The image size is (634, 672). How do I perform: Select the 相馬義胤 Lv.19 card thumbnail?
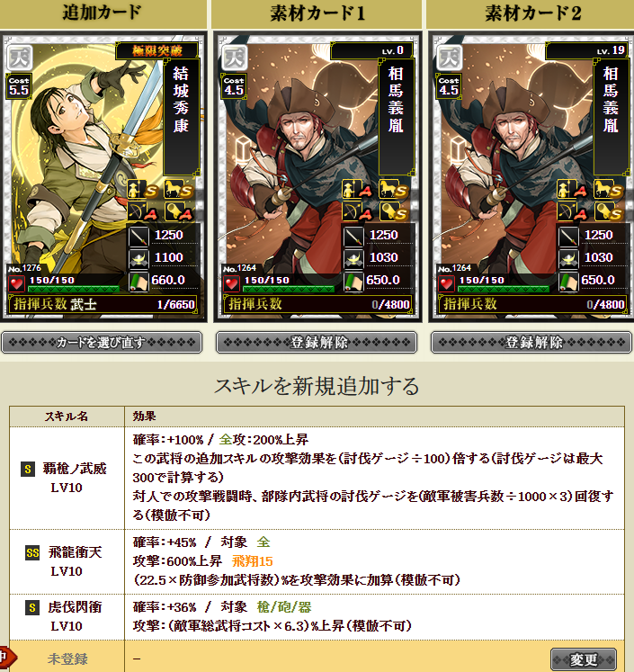point(531,176)
